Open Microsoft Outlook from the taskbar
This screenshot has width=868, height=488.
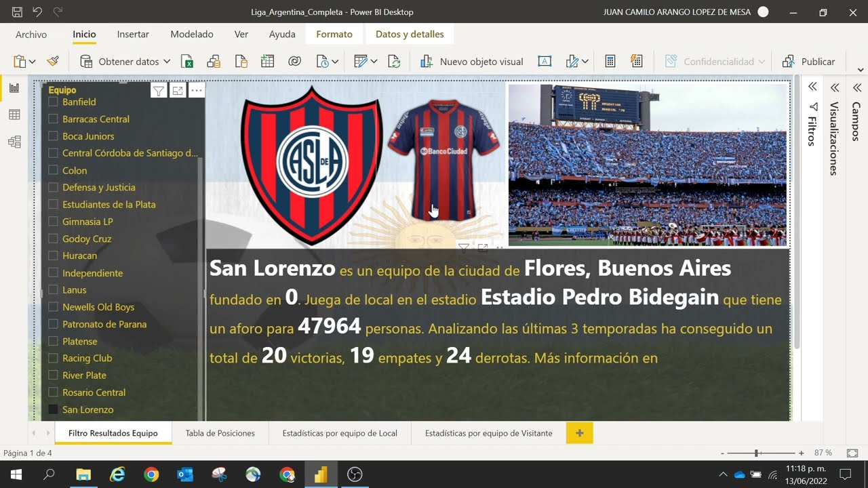[x=185, y=474]
